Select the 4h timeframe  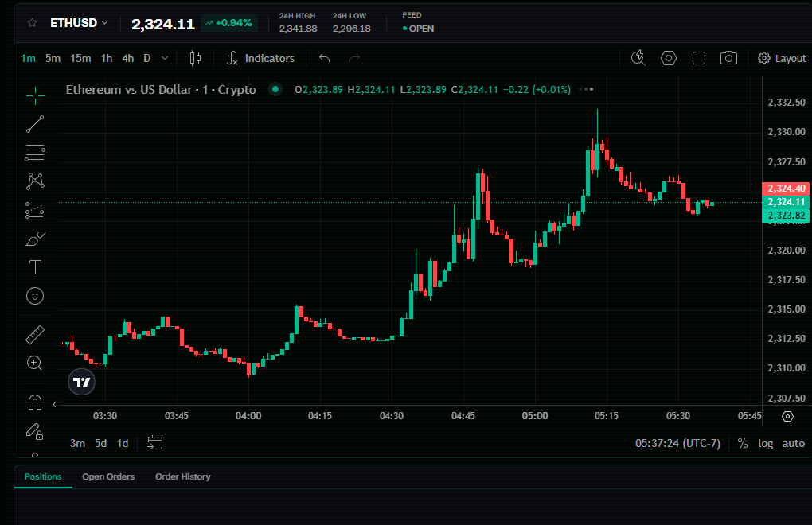128,58
